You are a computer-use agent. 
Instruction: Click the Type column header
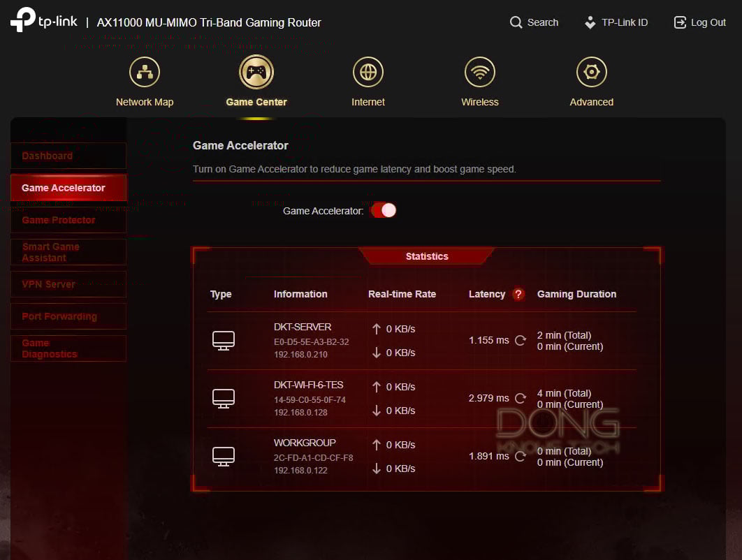pyautogui.click(x=221, y=294)
